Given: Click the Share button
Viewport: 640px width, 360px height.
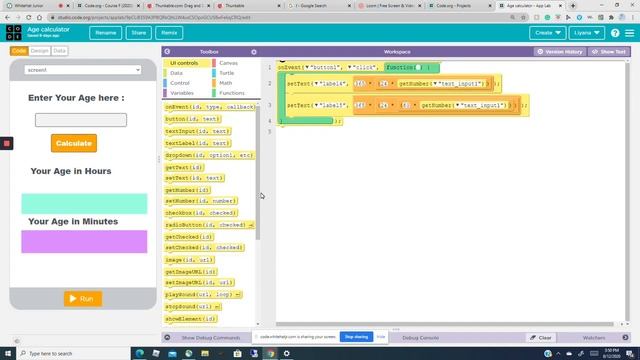Looking at the screenshot, I should (139, 33).
